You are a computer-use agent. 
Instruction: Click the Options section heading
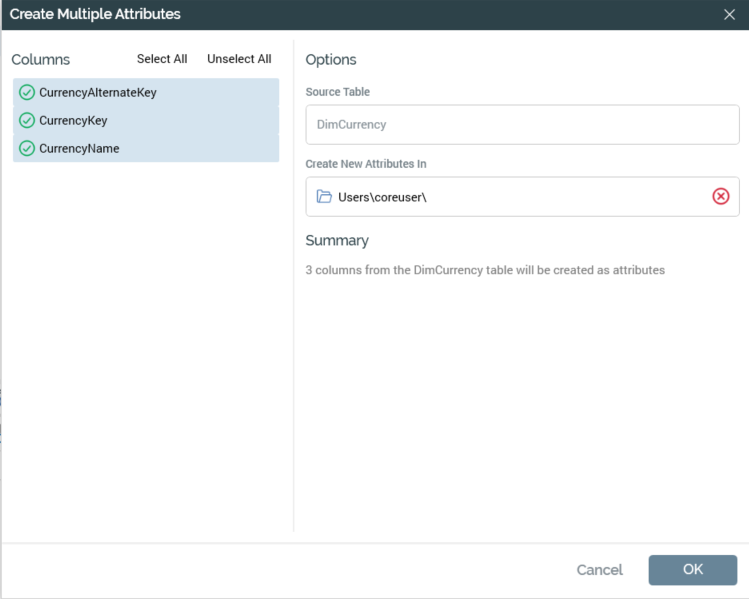tap(331, 60)
